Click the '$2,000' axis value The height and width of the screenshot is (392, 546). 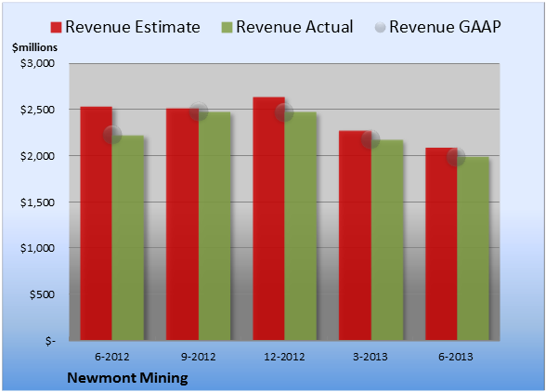pos(37,156)
